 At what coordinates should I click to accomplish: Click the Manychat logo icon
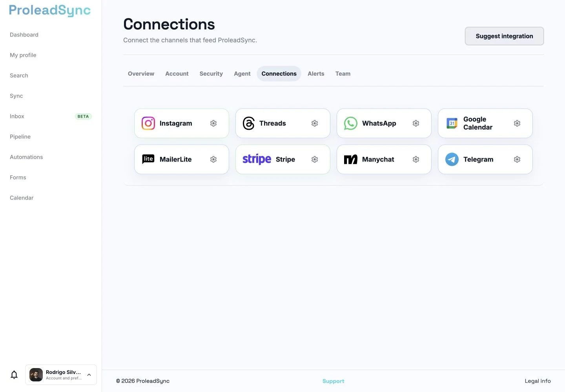coord(351,160)
